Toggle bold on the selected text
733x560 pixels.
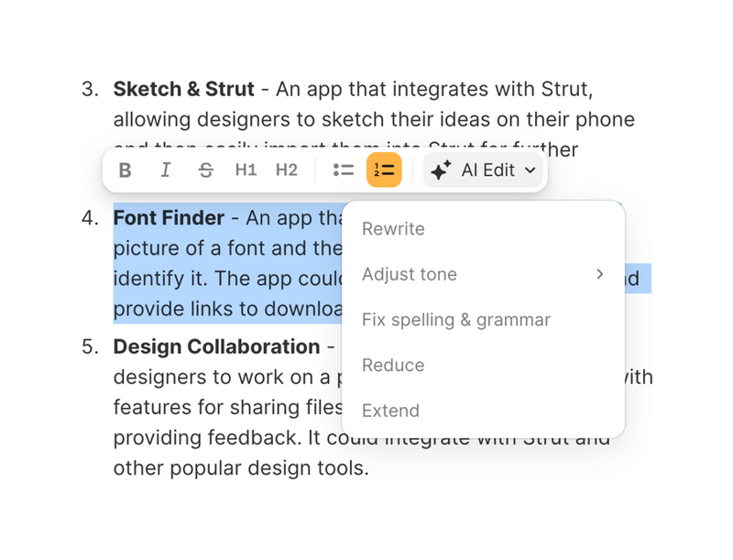tap(126, 170)
